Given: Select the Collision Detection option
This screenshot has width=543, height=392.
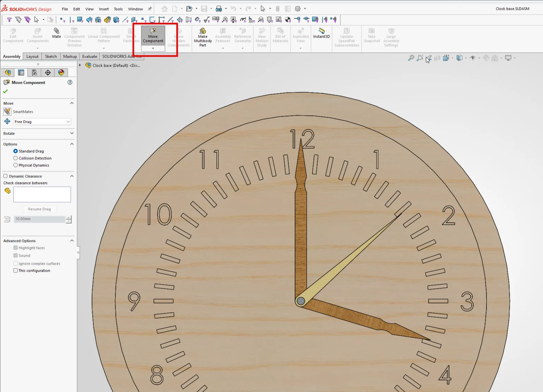Looking at the screenshot, I should 16,158.
